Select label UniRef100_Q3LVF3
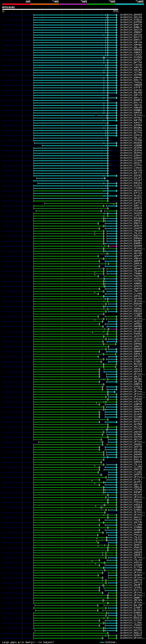The image size is (146, 644). coord(131,178)
